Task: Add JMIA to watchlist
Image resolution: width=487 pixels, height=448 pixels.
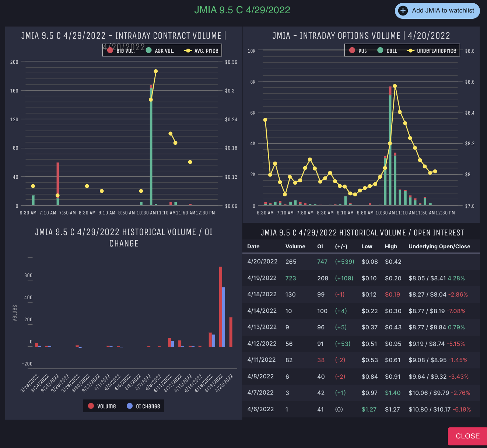Action: tap(437, 11)
